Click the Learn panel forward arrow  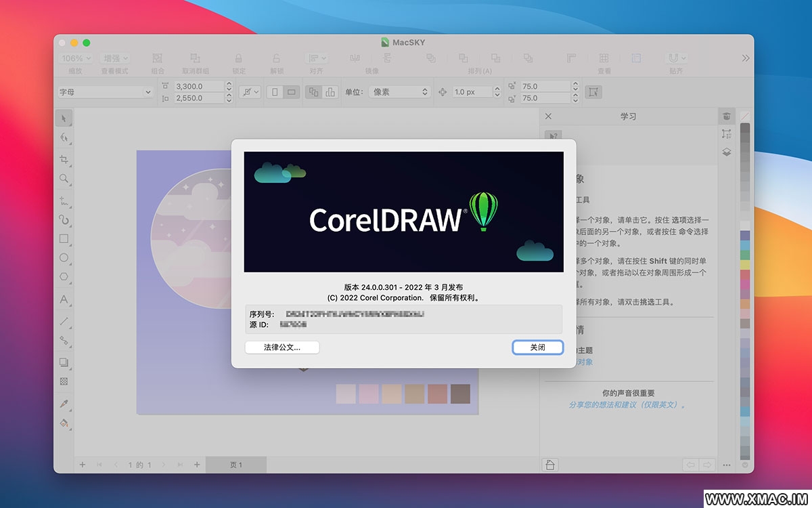[x=707, y=465]
